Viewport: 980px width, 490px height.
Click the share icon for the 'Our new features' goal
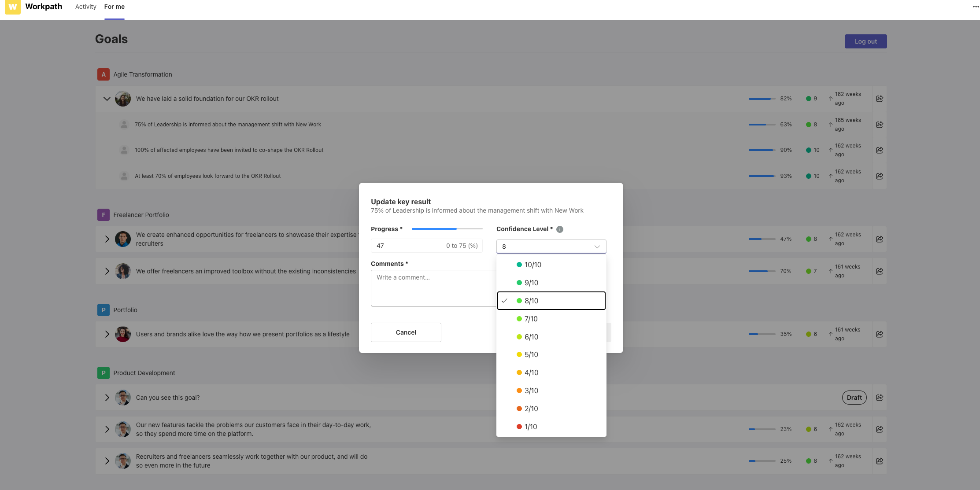click(x=879, y=429)
